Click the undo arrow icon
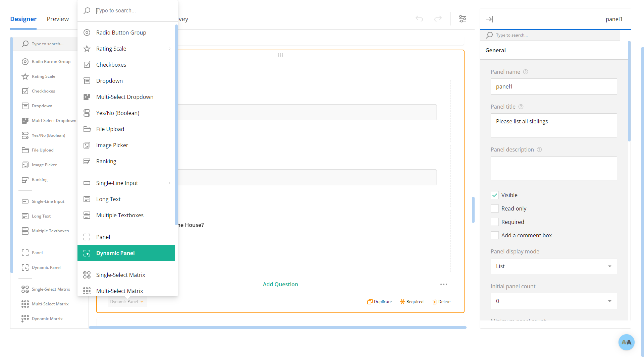The image size is (644, 357). [419, 19]
